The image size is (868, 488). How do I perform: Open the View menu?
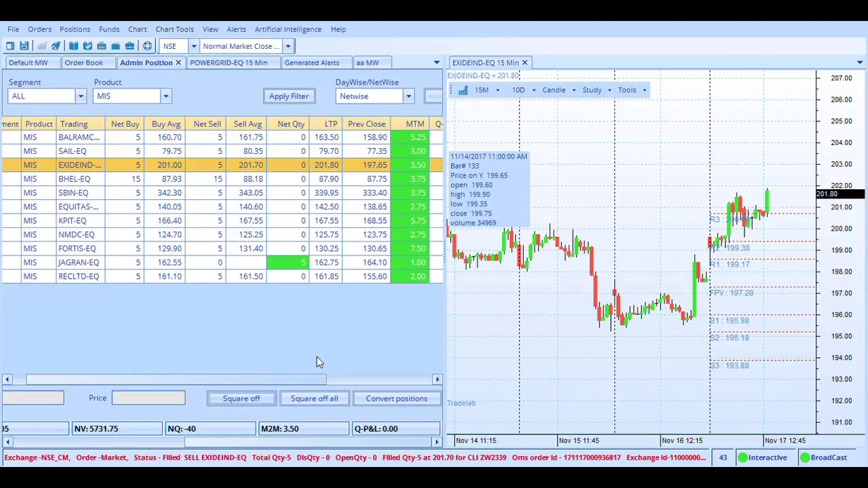point(210,29)
